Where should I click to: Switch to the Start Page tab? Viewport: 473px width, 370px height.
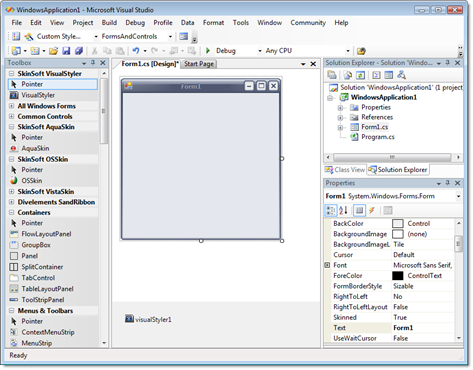click(x=199, y=64)
